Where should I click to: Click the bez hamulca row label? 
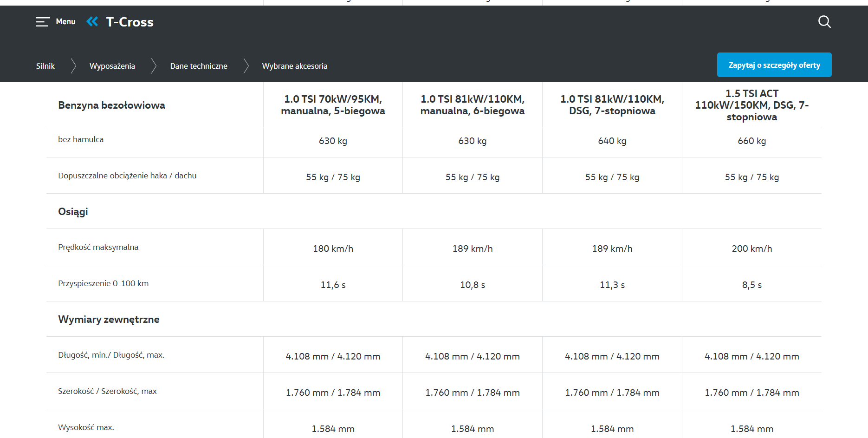[x=81, y=139]
